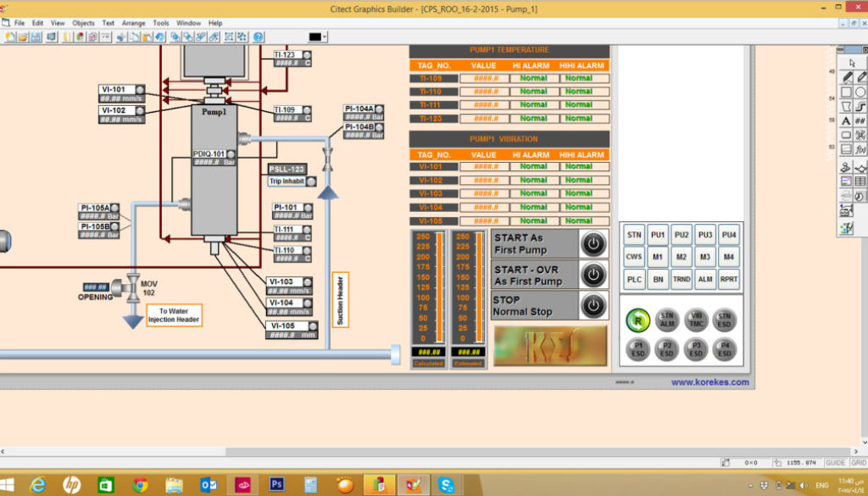Open the Tools menu

click(161, 23)
